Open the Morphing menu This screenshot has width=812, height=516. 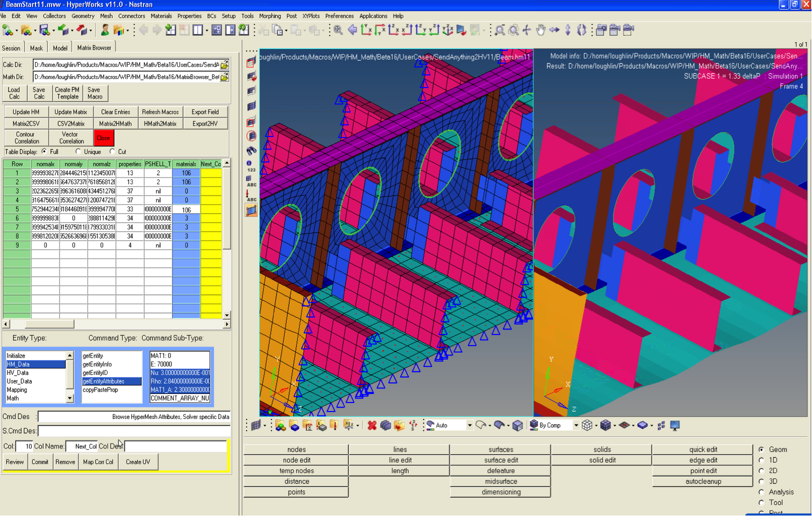pyautogui.click(x=270, y=16)
